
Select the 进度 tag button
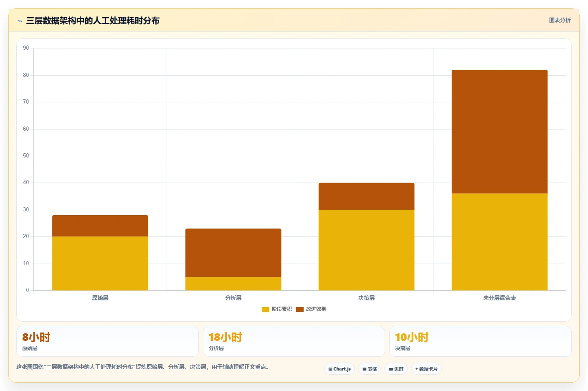tap(396, 369)
